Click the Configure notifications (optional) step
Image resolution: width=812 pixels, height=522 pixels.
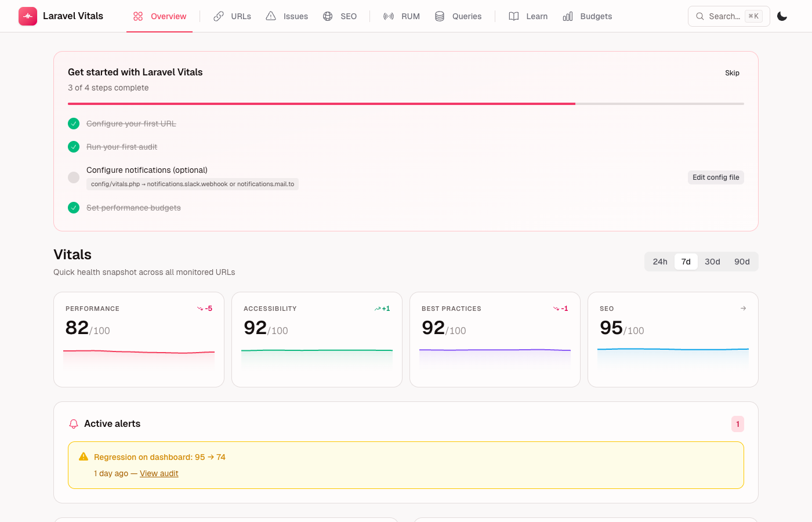click(147, 170)
